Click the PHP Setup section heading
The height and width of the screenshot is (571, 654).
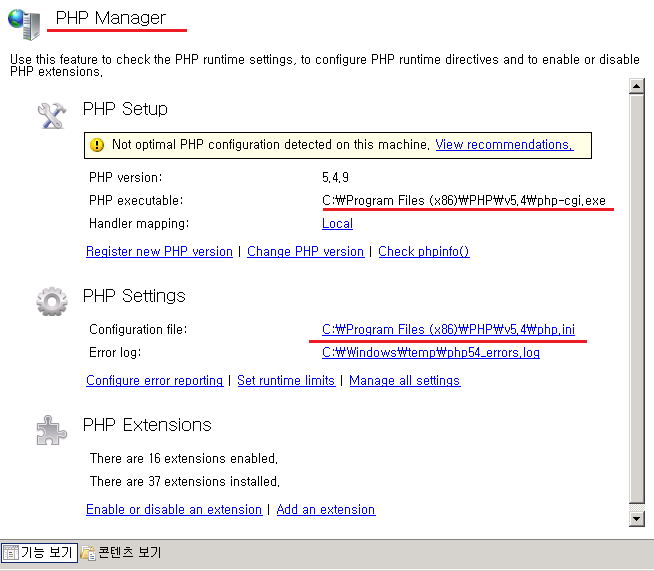(x=125, y=109)
